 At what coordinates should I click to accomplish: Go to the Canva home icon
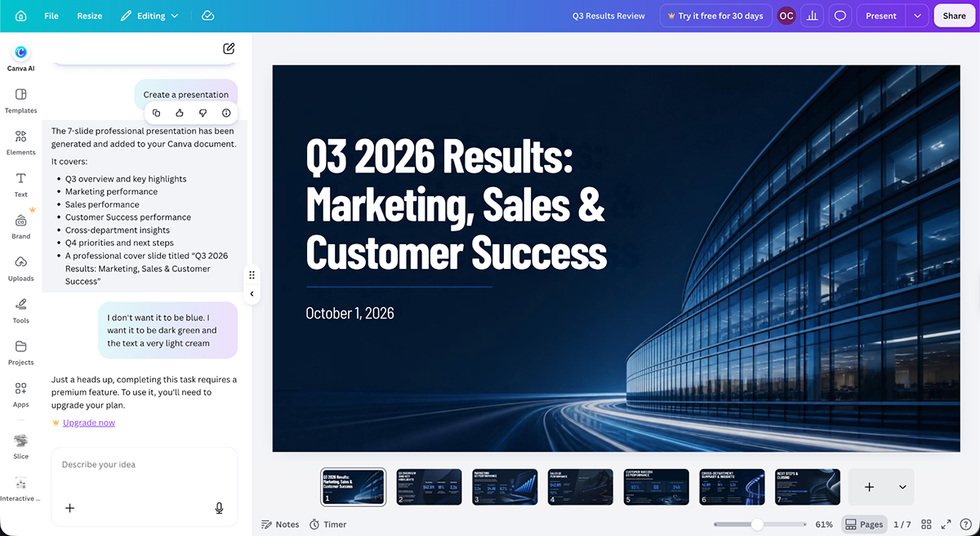coord(20,16)
